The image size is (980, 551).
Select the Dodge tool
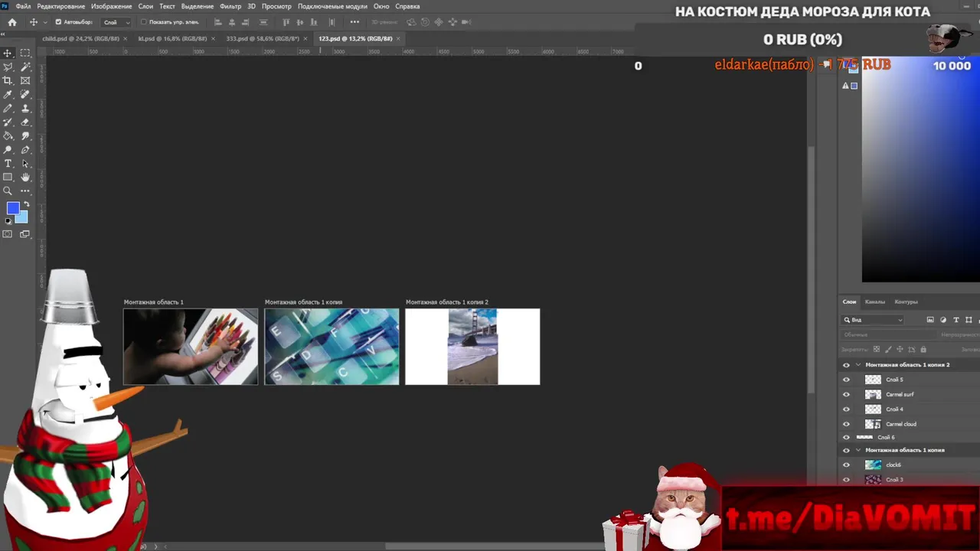[x=8, y=149]
